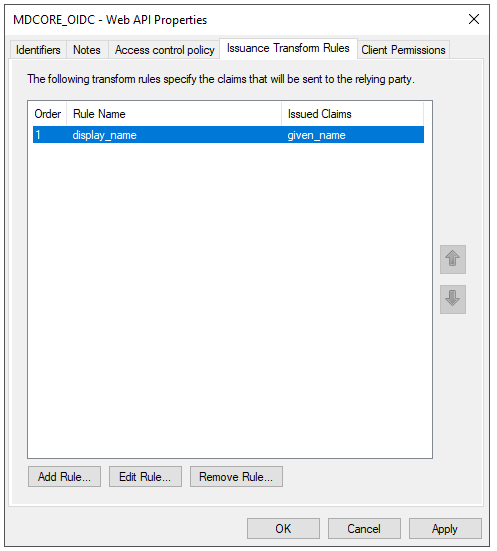Click order number 1 in the list
The width and height of the screenshot is (497, 551).
[x=38, y=135]
